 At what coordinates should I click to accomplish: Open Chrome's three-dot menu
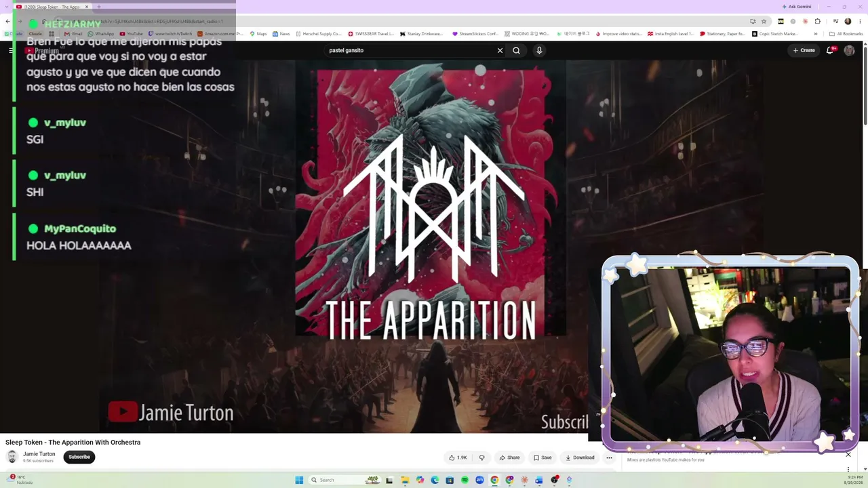pos(859,21)
